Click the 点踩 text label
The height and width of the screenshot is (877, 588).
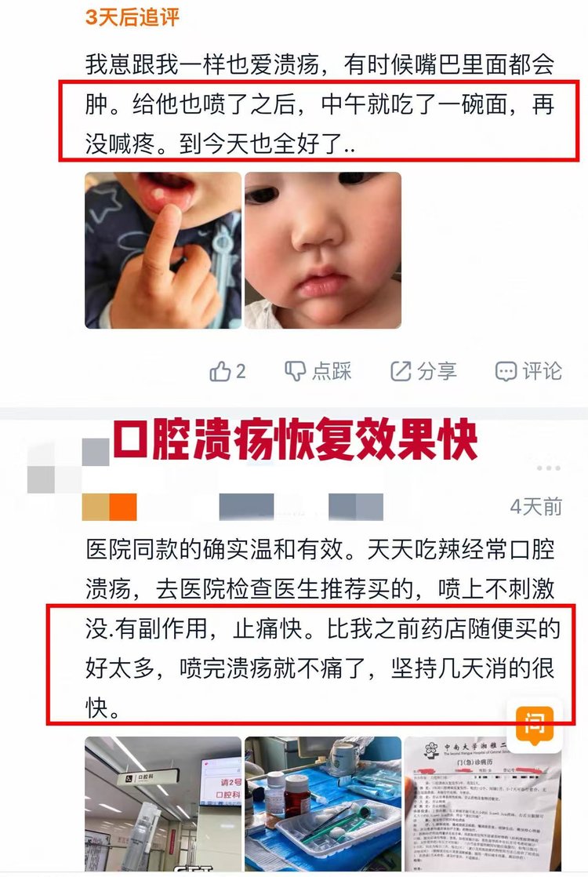point(332,371)
